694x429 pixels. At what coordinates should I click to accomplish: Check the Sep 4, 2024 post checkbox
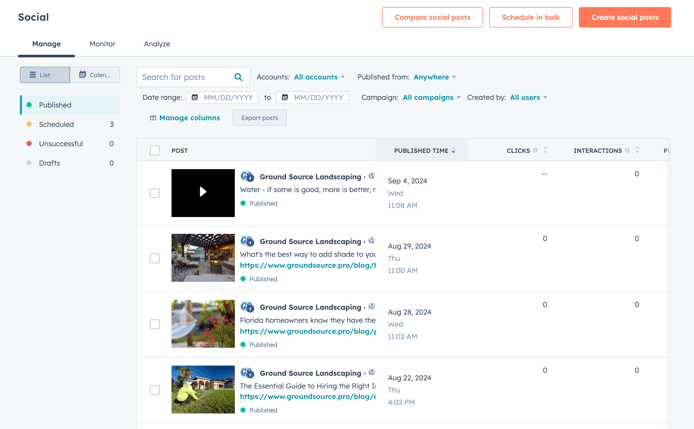(154, 193)
